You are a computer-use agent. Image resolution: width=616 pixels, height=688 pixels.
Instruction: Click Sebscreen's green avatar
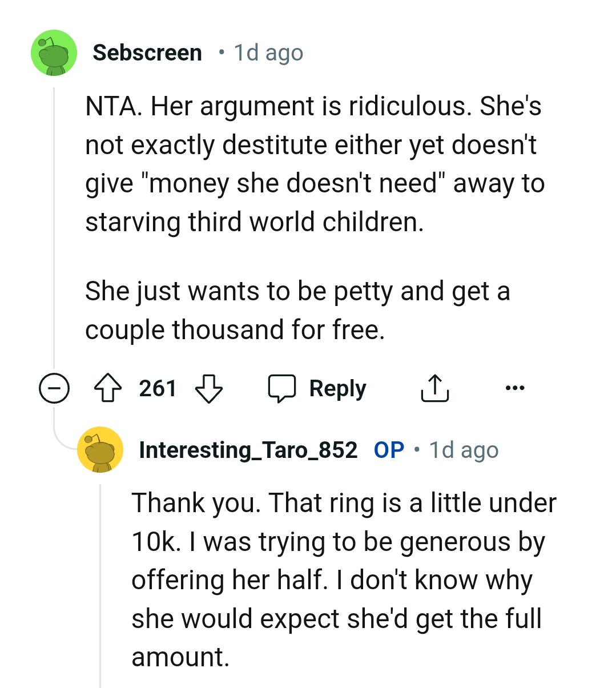pyautogui.click(x=53, y=53)
